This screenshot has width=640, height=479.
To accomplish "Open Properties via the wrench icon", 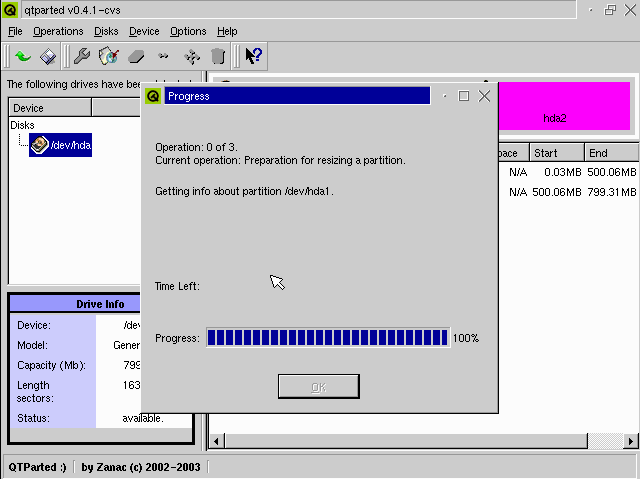I will pos(82,56).
